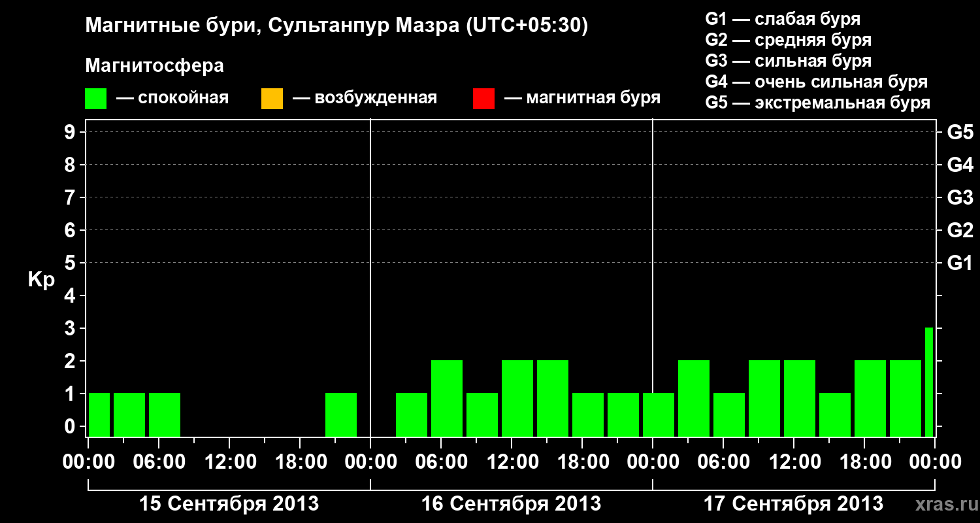Click the Kp 2 bar above 12:00 on 17 Сентября

point(800,398)
